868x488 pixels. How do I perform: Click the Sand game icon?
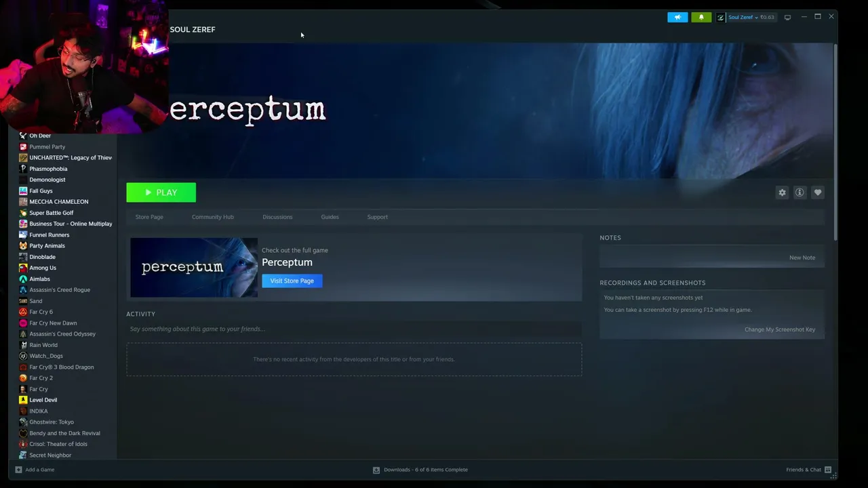[x=23, y=301]
